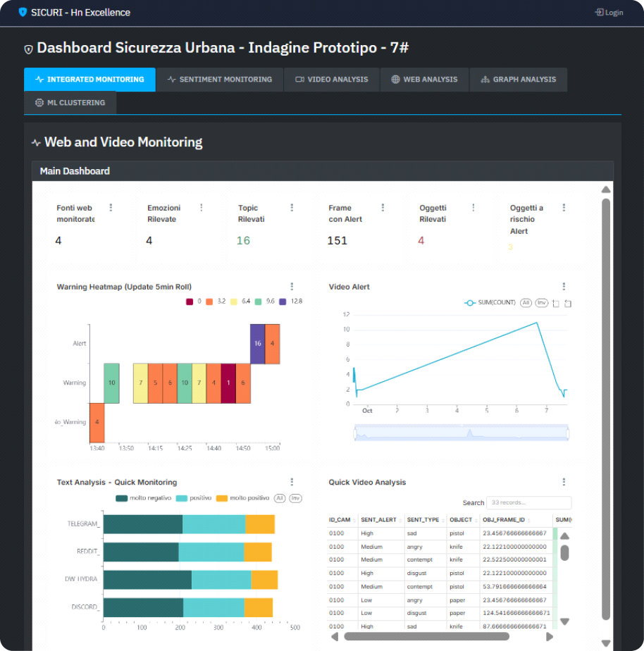Click the table search records field
The image size is (644, 651).
coord(528,503)
